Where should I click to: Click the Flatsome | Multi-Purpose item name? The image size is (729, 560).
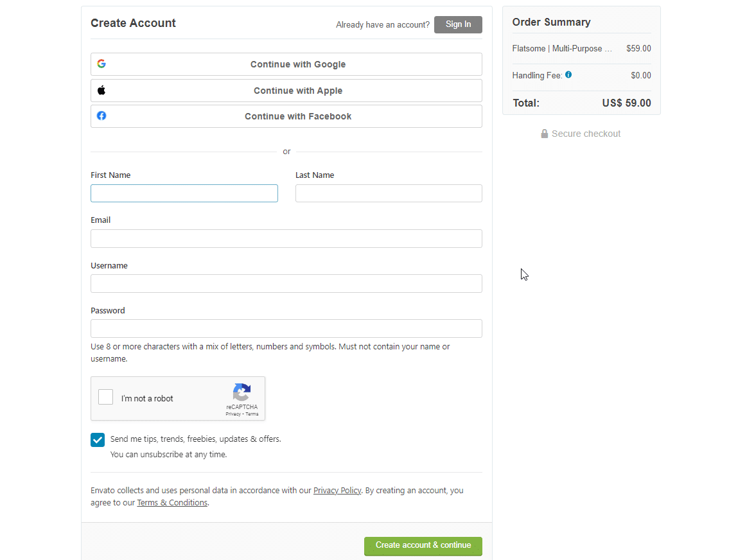(x=562, y=48)
